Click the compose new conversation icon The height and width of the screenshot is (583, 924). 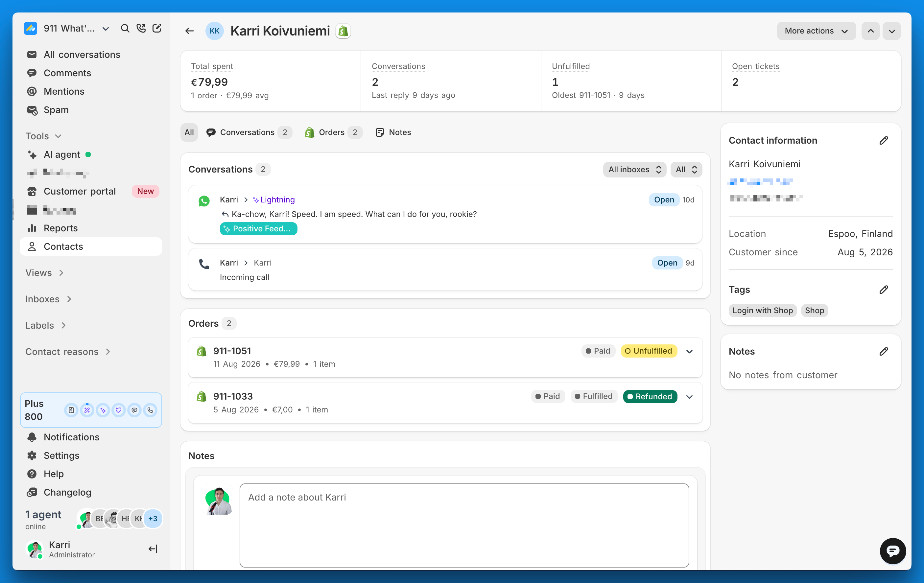[157, 28]
